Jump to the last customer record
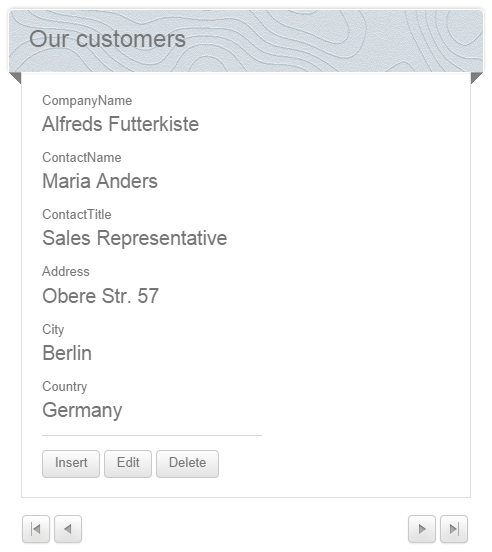Image resolution: width=492 pixels, height=552 pixels. [x=454, y=529]
